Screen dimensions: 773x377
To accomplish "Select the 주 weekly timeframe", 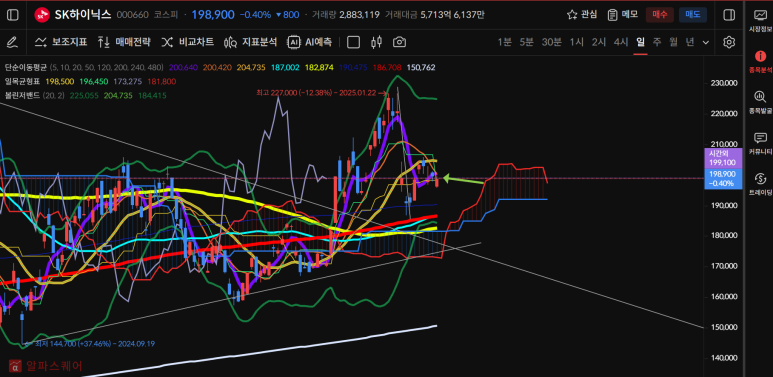I will (657, 42).
